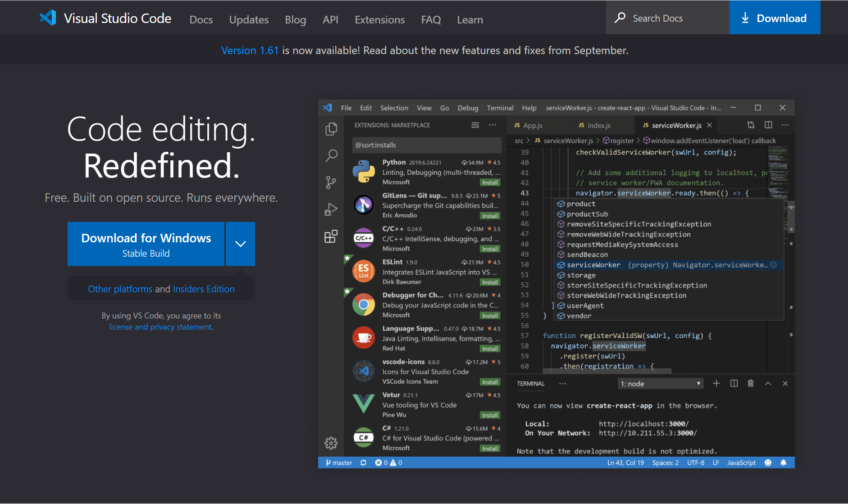848x504 pixels.
Task: Maximize terminal panel with chevron up
Action: pyautogui.click(x=768, y=383)
